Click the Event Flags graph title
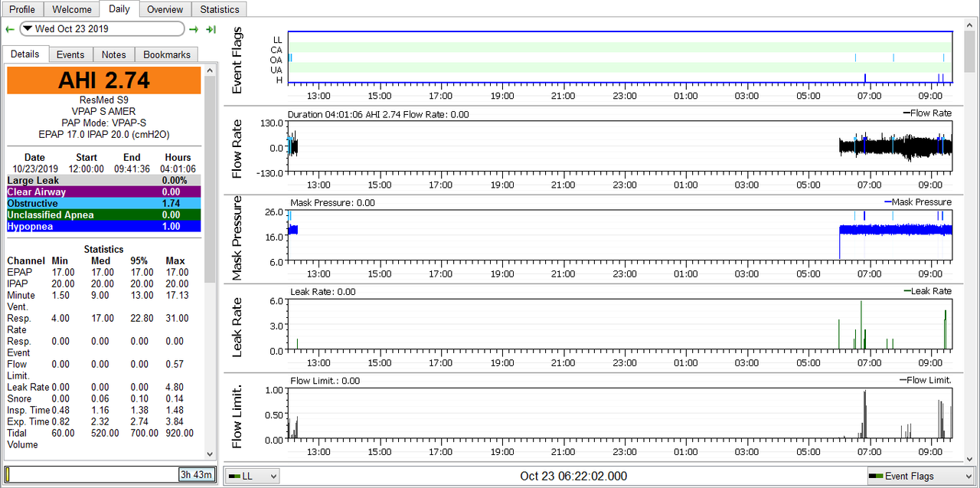 point(237,60)
